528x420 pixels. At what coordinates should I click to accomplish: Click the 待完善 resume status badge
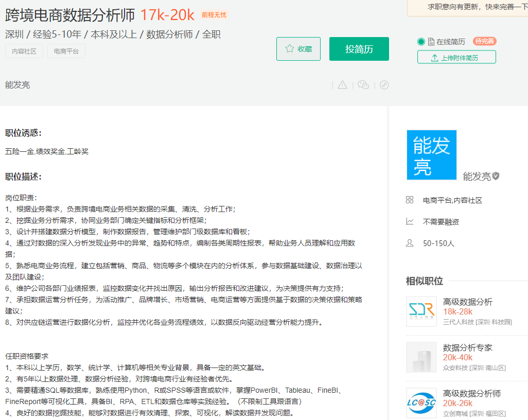[x=484, y=42]
